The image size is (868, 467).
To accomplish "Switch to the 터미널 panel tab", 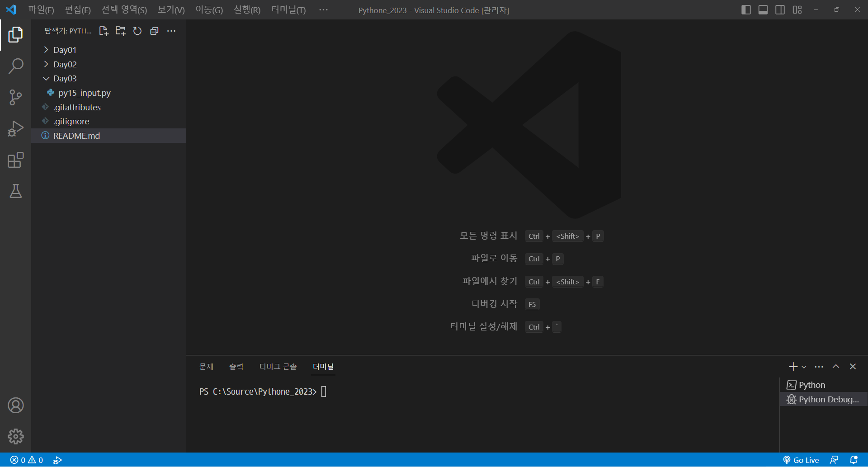I will click(x=323, y=367).
